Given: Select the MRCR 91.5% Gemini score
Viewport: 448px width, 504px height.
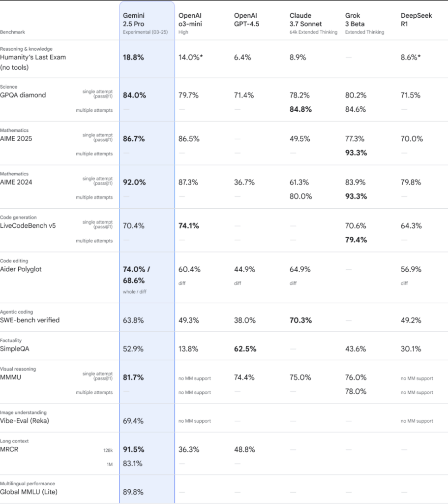Looking at the screenshot, I should (x=134, y=450).
